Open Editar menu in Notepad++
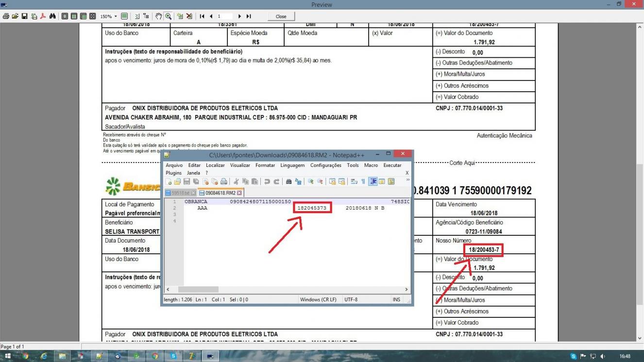Screen dimensions: 644x362 [194, 165]
